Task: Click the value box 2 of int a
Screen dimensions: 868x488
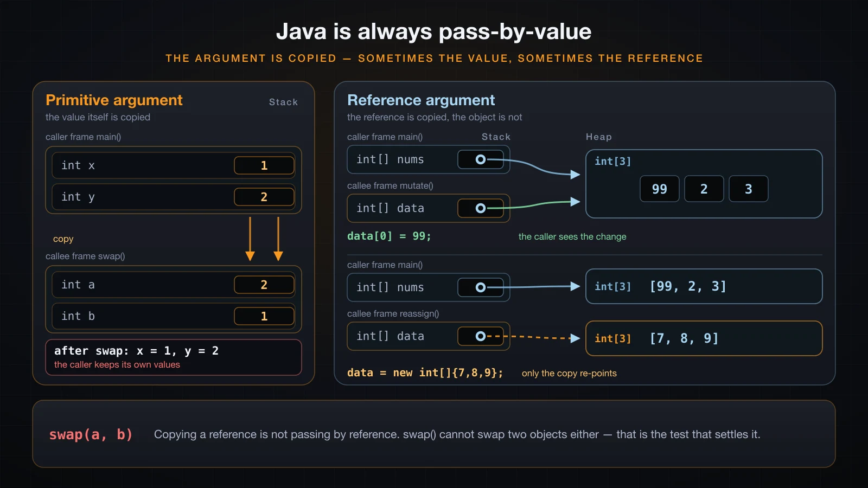Action: coord(264,285)
